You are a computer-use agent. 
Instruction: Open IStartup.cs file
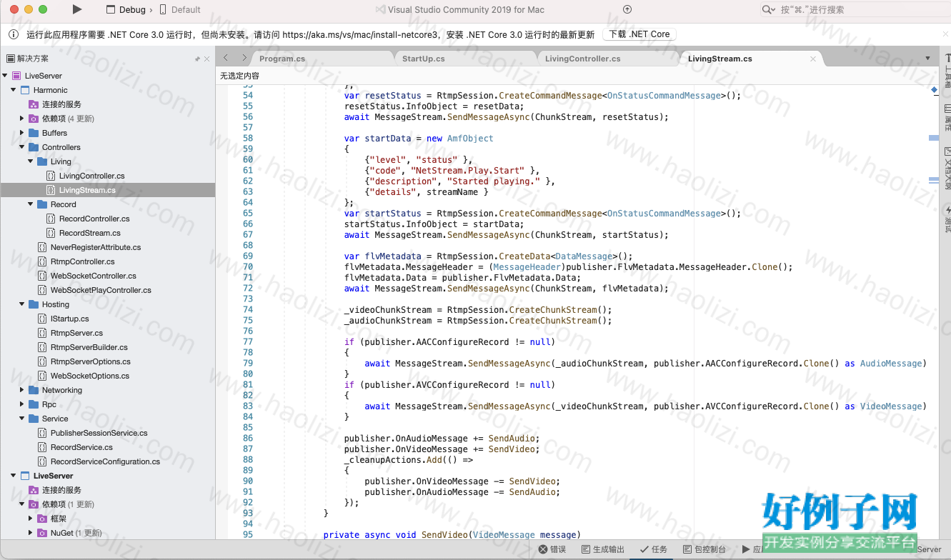pos(69,319)
